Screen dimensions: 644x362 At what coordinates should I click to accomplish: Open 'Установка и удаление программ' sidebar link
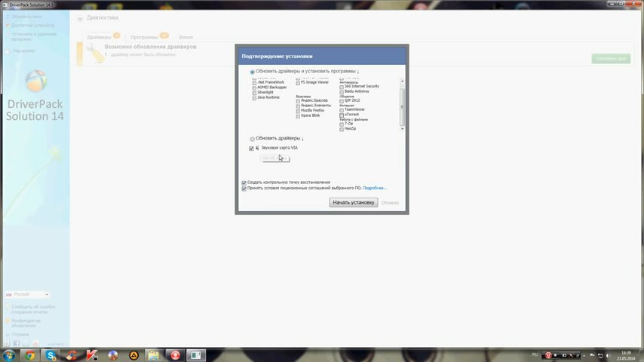tap(34, 36)
